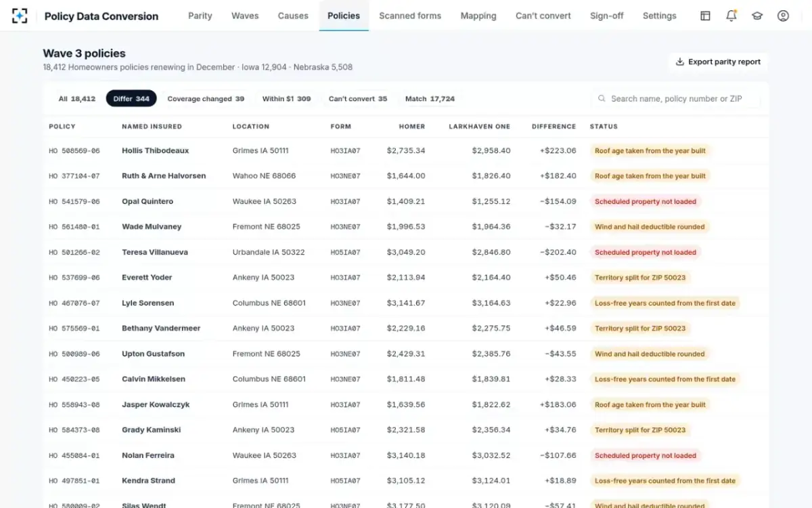Viewport: 812px width, 508px height.
Task: Filter by All 18,412 policies
Action: tap(77, 99)
